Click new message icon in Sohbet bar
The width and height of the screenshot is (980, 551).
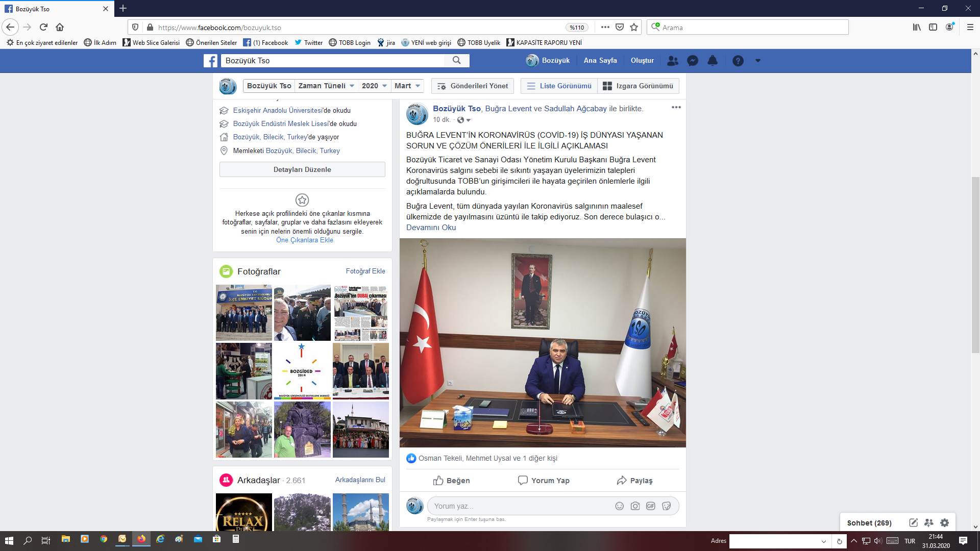click(x=913, y=523)
